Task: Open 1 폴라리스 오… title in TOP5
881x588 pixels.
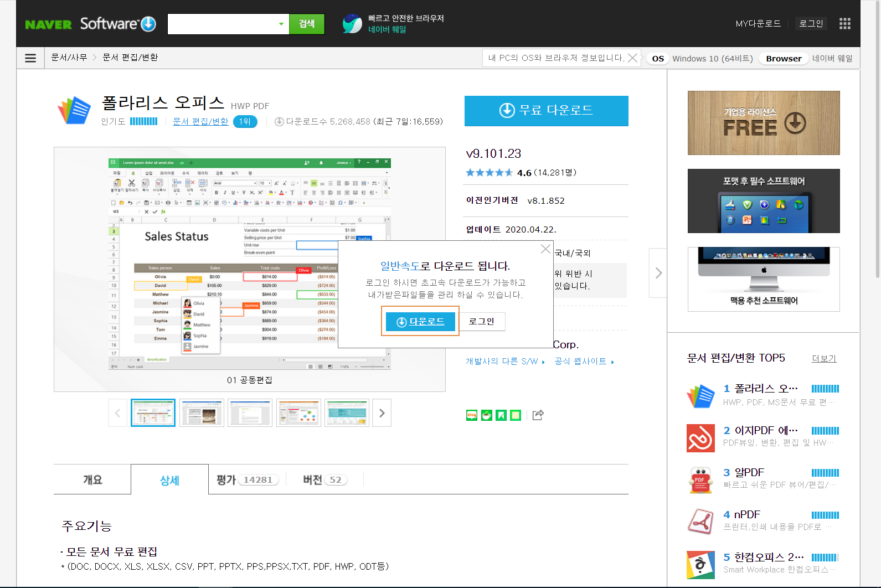Action: click(x=760, y=389)
